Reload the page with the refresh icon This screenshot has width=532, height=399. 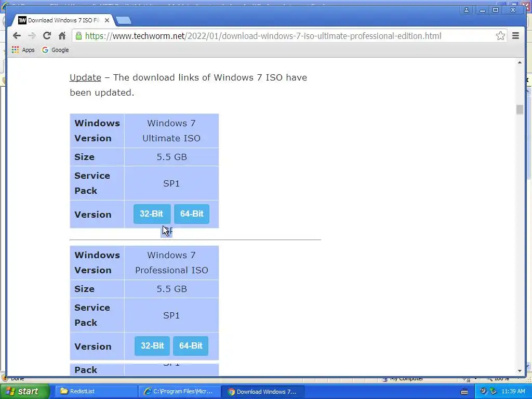(47, 36)
